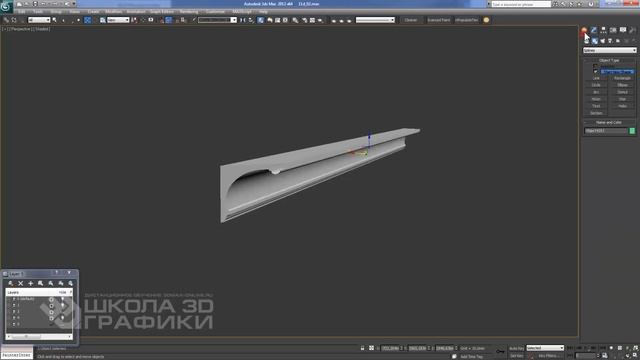Click Create New Layer icon in Layer dialog

11,283
